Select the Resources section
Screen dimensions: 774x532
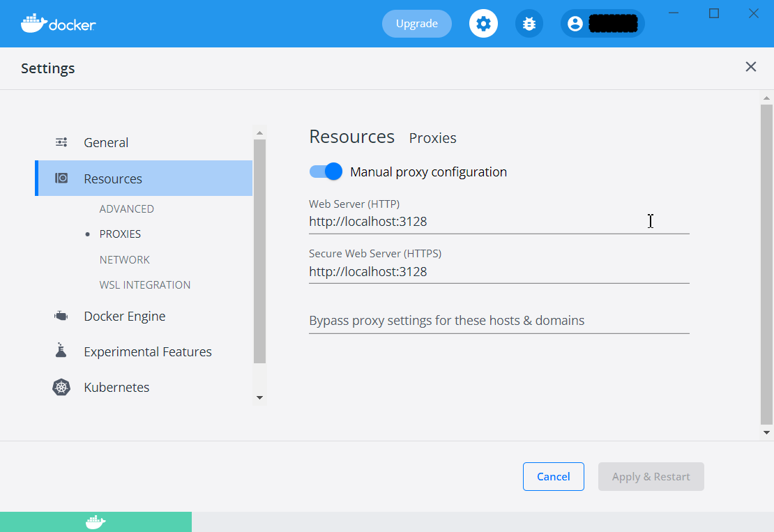coord(144,178)
